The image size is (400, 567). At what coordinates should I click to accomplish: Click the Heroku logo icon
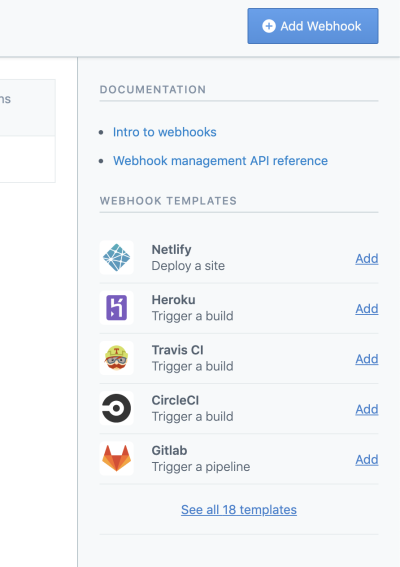(x=116, y=308)
